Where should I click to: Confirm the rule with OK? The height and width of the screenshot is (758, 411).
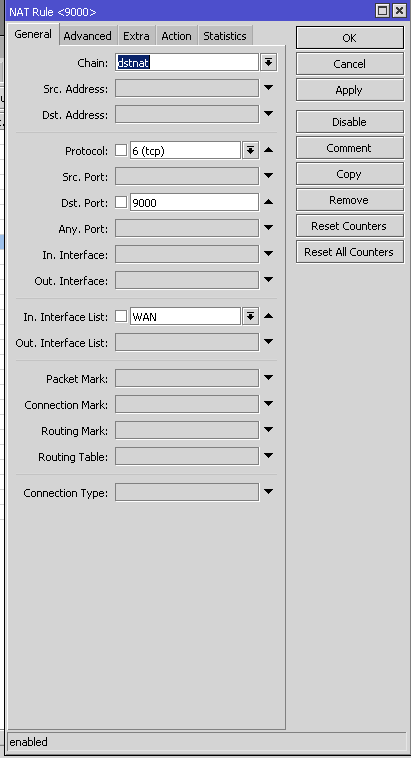350,38
